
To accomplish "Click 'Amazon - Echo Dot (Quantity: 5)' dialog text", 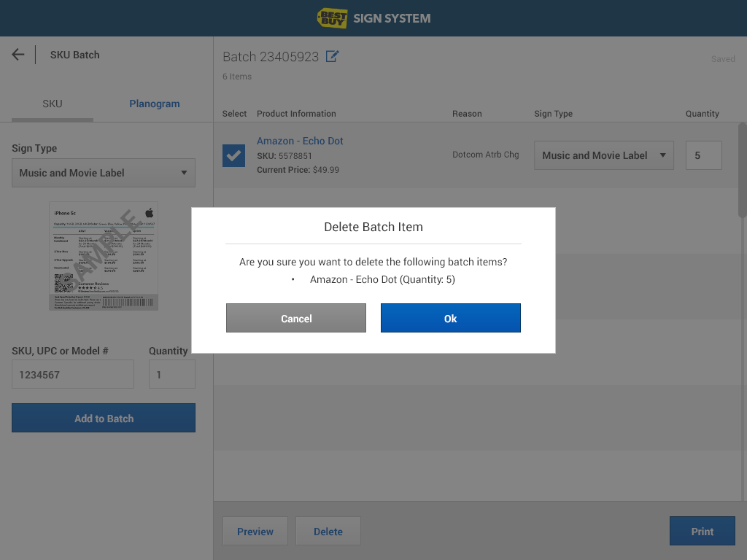I will pyautogui.click(x=382, y=279).
